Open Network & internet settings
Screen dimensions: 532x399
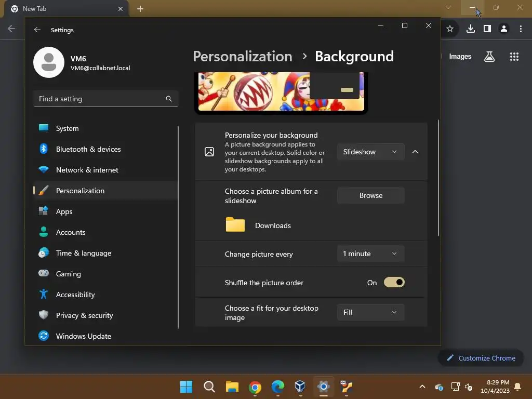[105, 170]
